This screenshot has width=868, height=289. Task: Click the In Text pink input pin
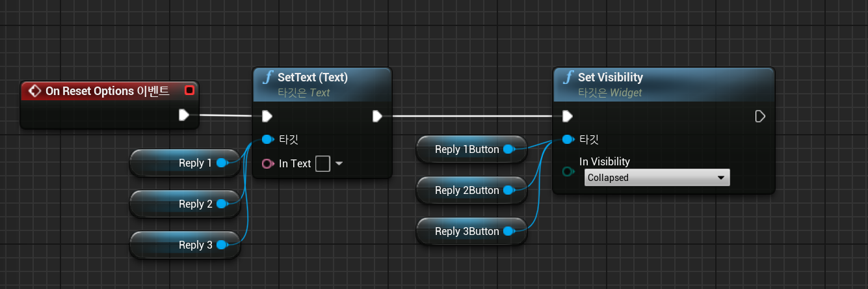(267, 163)
